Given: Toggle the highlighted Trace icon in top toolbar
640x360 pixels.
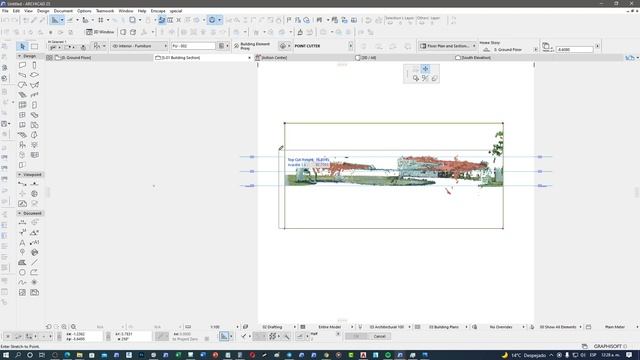Looking at the screenshot, I should (162, 20).
